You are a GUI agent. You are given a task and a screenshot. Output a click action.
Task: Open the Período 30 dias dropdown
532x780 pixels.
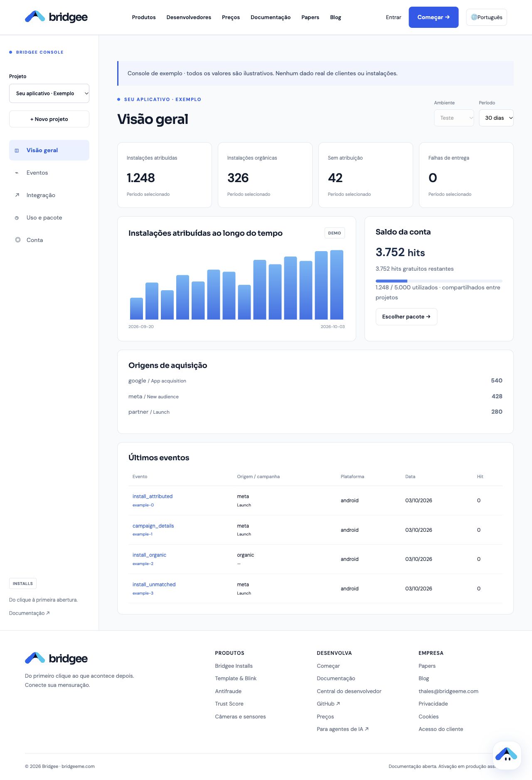click(496, 118)
